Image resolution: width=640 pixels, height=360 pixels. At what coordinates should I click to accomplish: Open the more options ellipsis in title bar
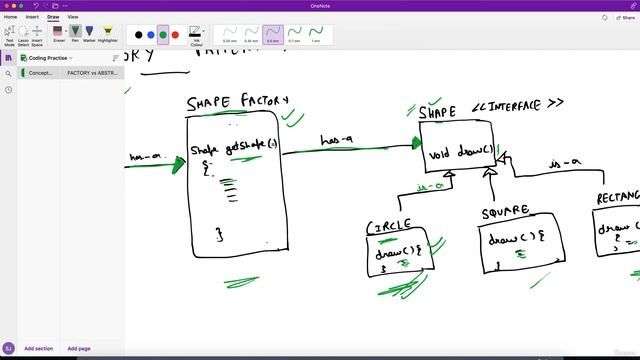point(65,6)
